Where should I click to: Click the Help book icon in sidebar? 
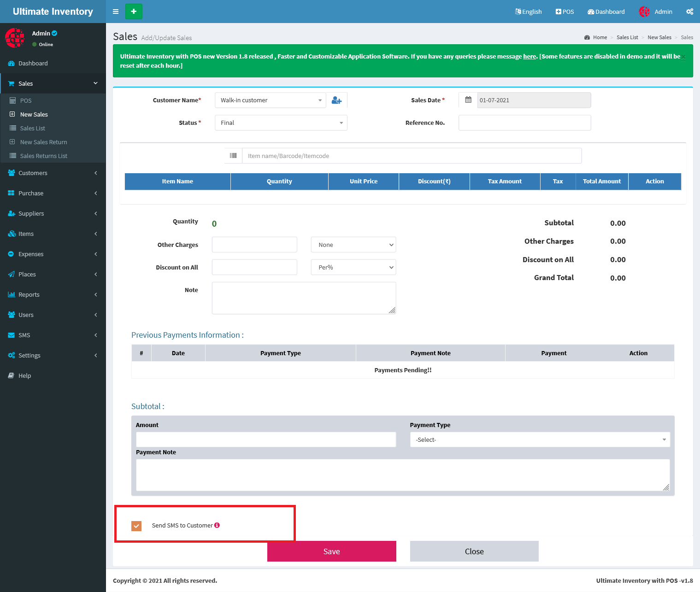pos(12,376)
